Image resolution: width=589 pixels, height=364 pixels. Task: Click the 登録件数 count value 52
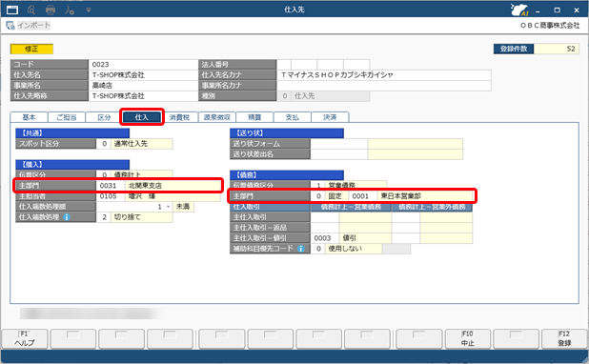pyautogui.click(x=557, y=49)
